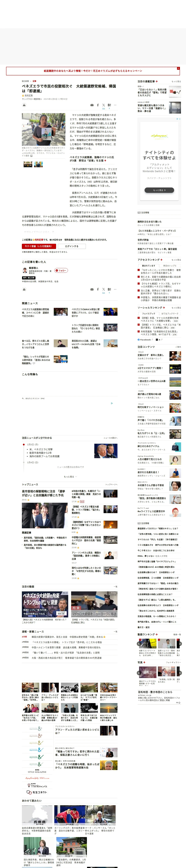Image resolution: width=186 pixels, height=868 pixels.
Task: Open article トランプ氏獄任を前に国境を話ねた
Action: coord(86,329)
